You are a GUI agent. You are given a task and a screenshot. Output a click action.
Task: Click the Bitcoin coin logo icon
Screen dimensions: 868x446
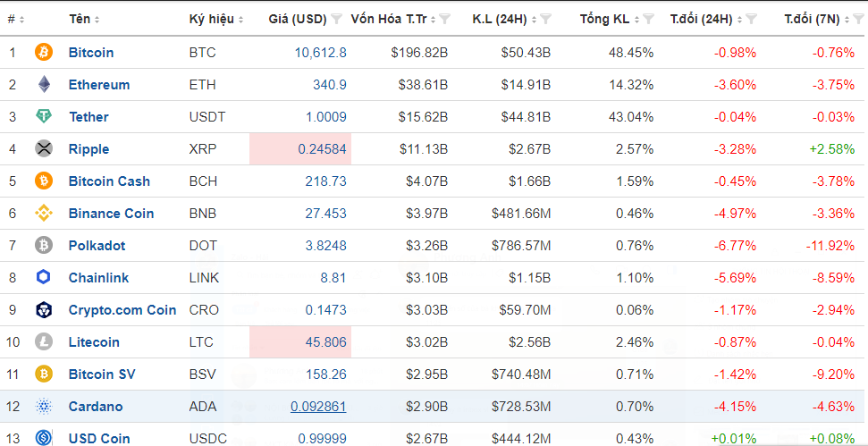(44, 53)
